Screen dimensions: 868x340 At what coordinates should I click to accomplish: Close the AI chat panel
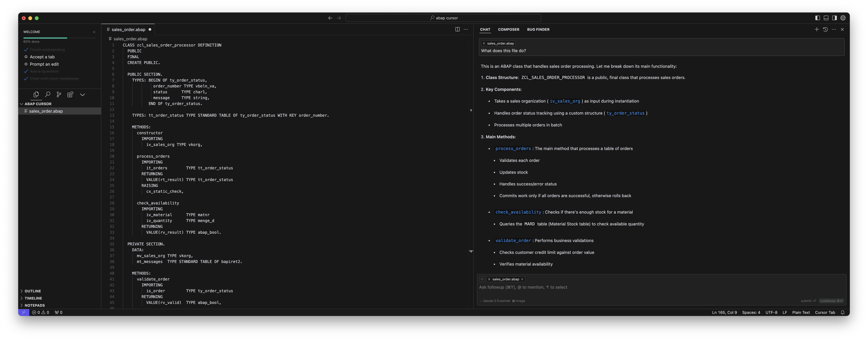(842, 29)
